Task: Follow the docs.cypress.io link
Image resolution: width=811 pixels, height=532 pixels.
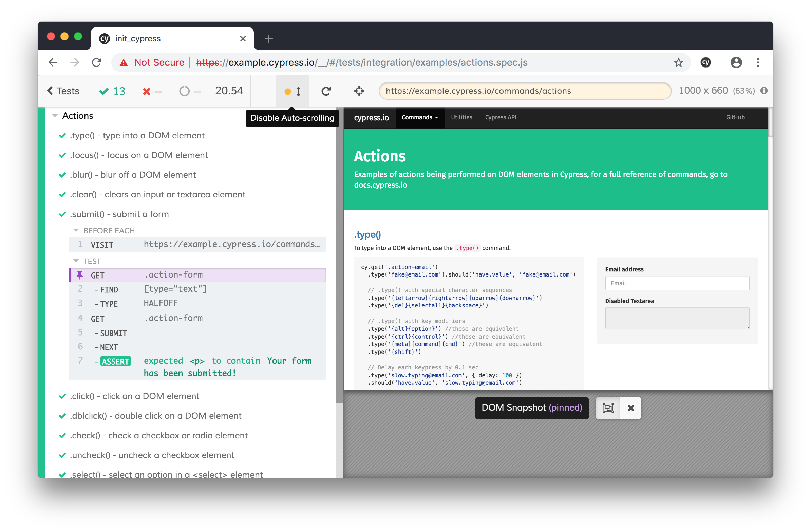Action: point(381,185)
